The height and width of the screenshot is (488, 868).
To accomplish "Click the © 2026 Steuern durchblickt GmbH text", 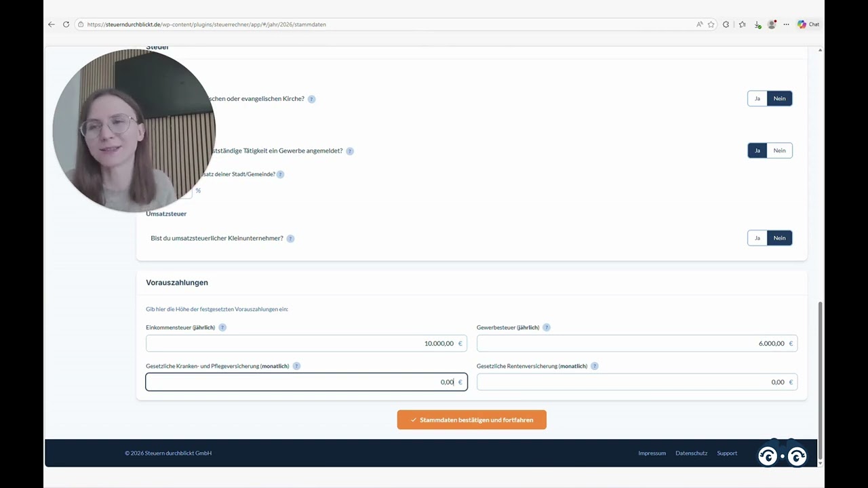I will (x=168, y=453).
